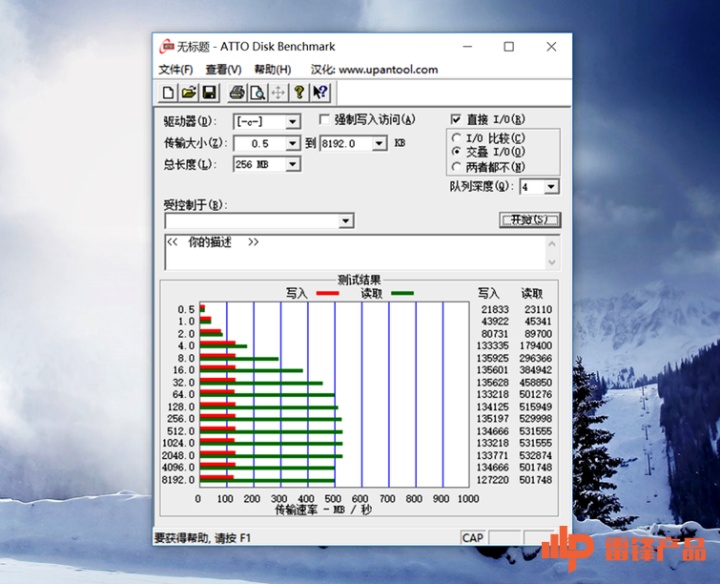Expand the transfer size start 0.5 dropdown

tap(292, 144)
